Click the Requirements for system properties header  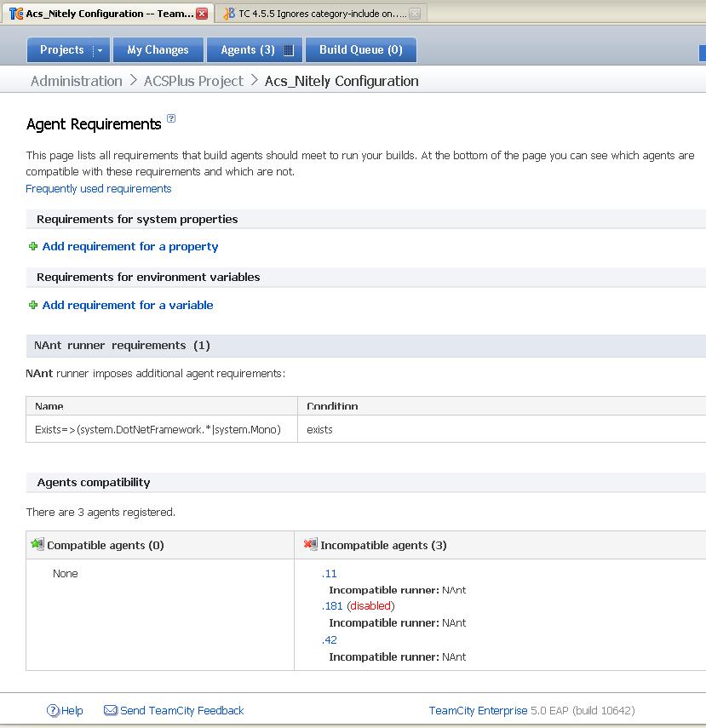click(x=366, y=219)
